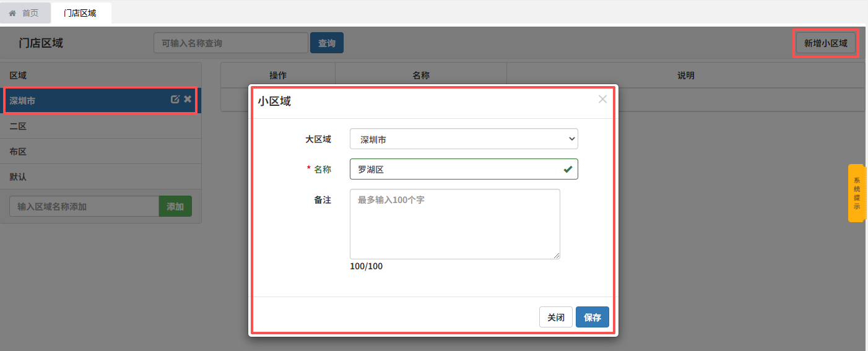
Task: Select 二区 in the region list
Action: pos(101,126)
